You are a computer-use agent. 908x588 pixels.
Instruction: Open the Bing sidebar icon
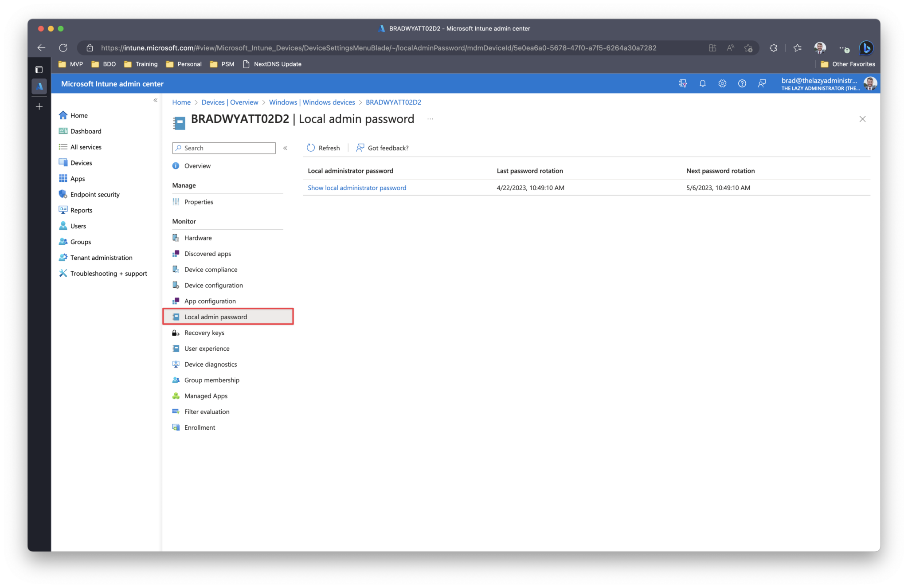point(866,48)
